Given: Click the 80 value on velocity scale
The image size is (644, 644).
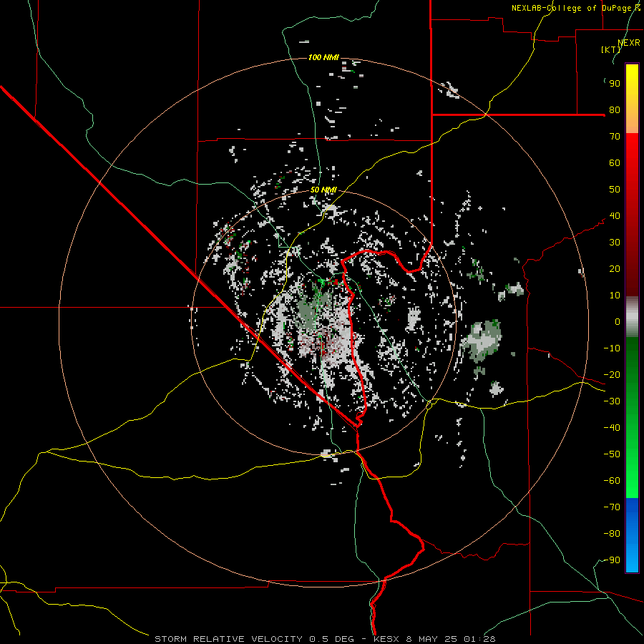Looking at the screenshot, I should (615, 110).
